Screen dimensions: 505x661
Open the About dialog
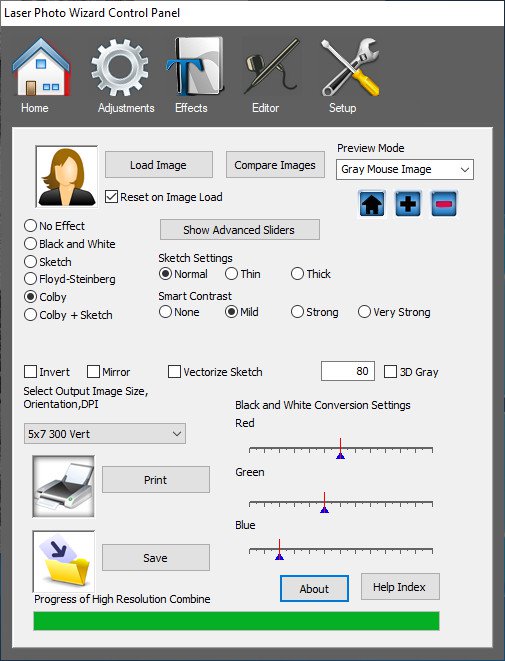[314, 589]
